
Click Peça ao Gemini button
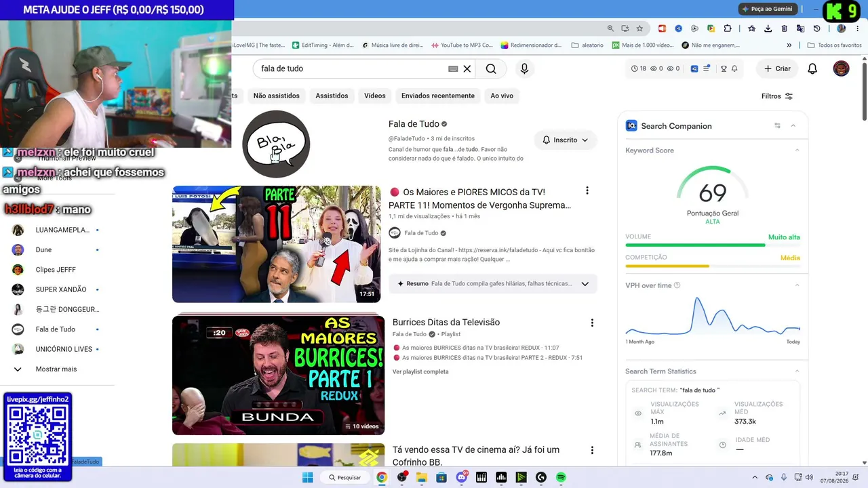coord(766,9)
